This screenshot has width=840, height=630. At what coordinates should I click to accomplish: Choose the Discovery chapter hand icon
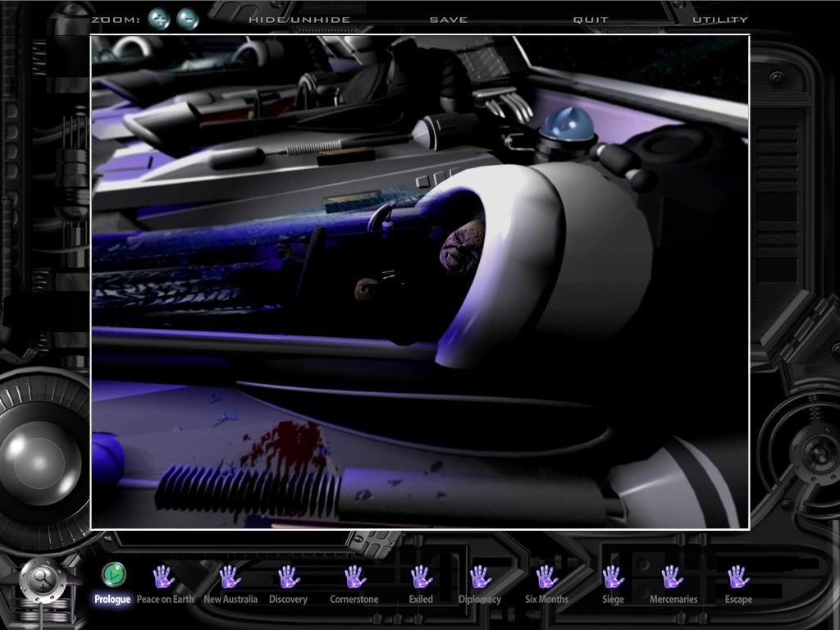288,577
